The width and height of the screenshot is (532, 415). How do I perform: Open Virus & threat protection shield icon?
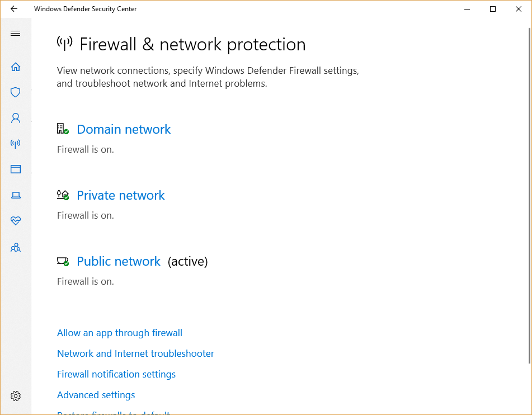tap(16, 92)
